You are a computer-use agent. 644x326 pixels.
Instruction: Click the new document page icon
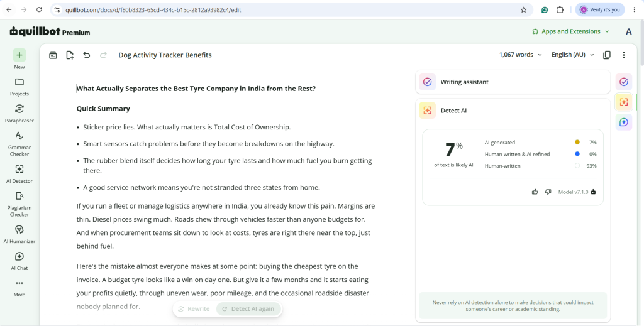point(70,55)
